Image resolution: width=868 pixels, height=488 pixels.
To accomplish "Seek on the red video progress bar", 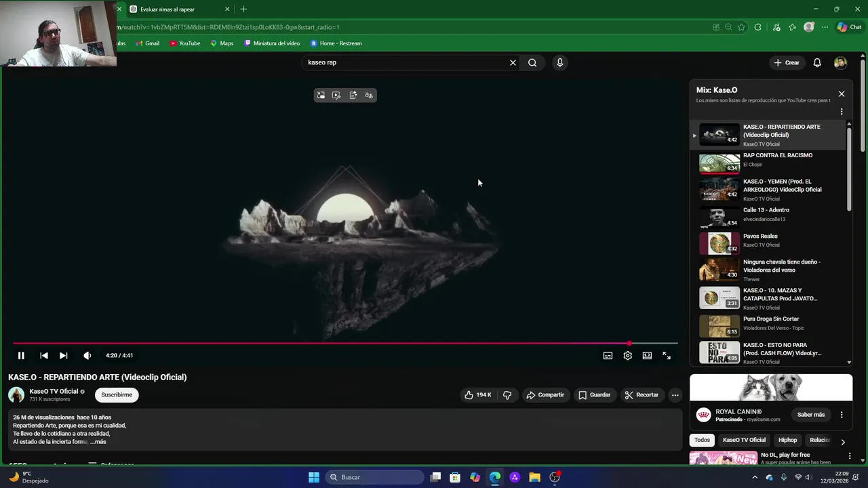I will (345, 344).
